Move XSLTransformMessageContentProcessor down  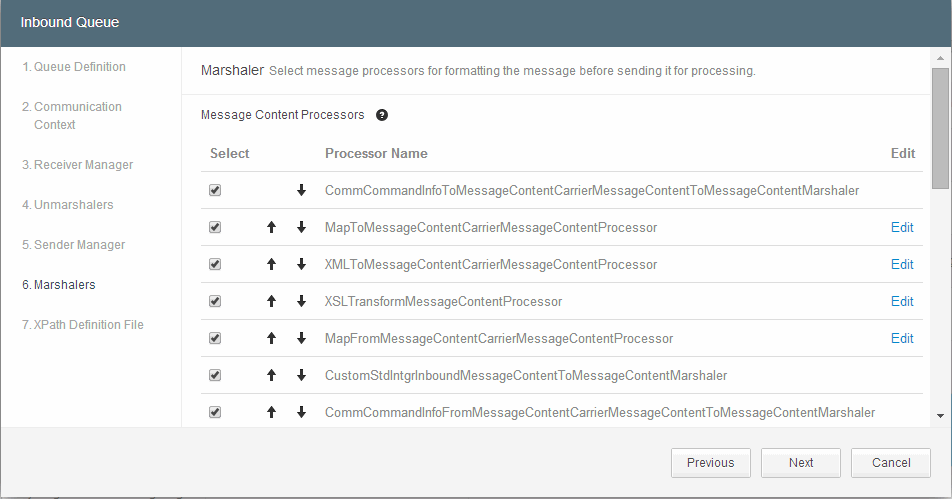(301, 301)
